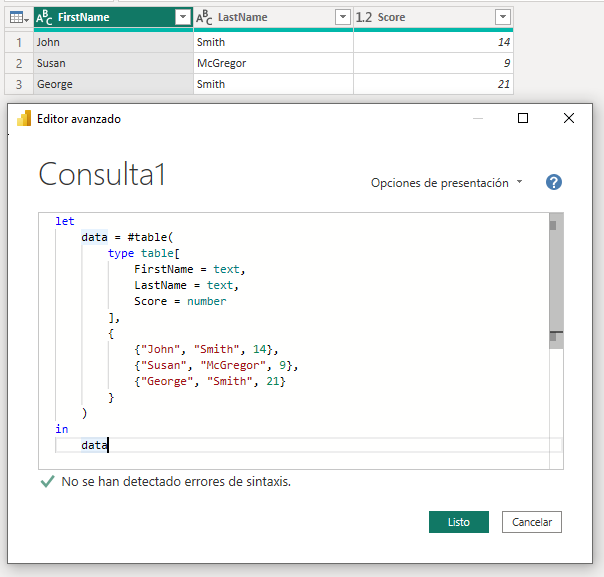Open LastName column filter dropdown

point(342,17)
